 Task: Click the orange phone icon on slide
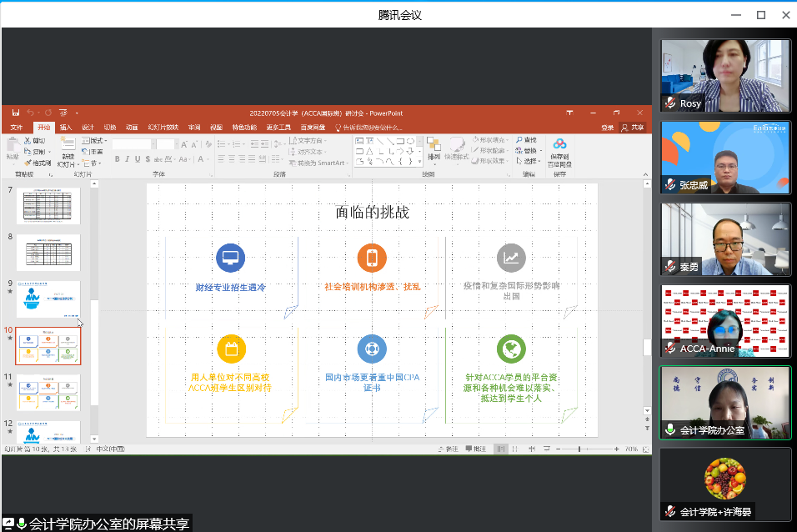pyautogui.click(x=372, y=258)
